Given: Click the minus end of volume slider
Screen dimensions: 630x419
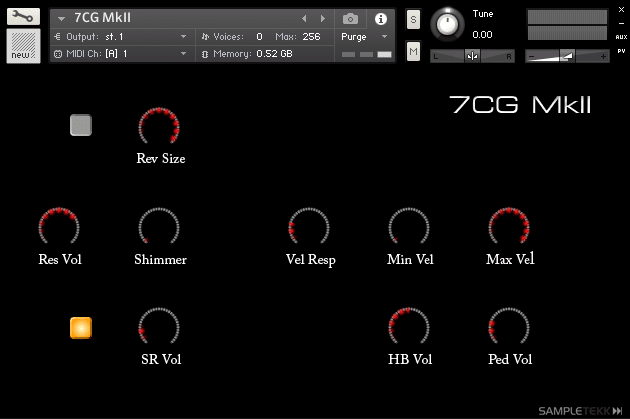Looking at the screenshot, I should click(532, 56).
